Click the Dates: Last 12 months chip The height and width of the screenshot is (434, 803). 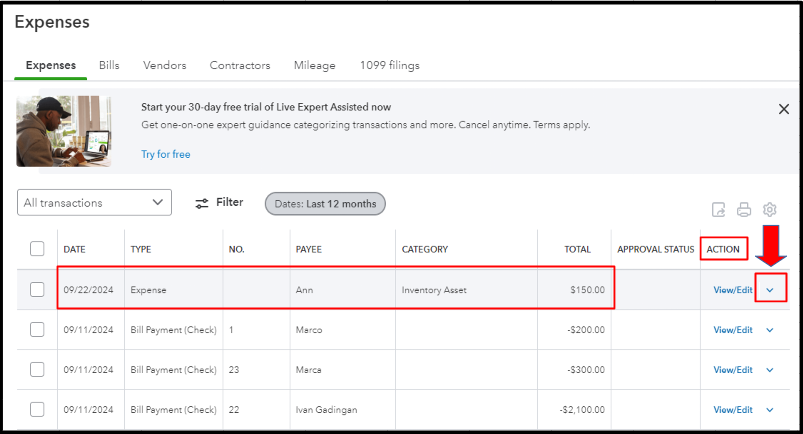tap(325, 204)
